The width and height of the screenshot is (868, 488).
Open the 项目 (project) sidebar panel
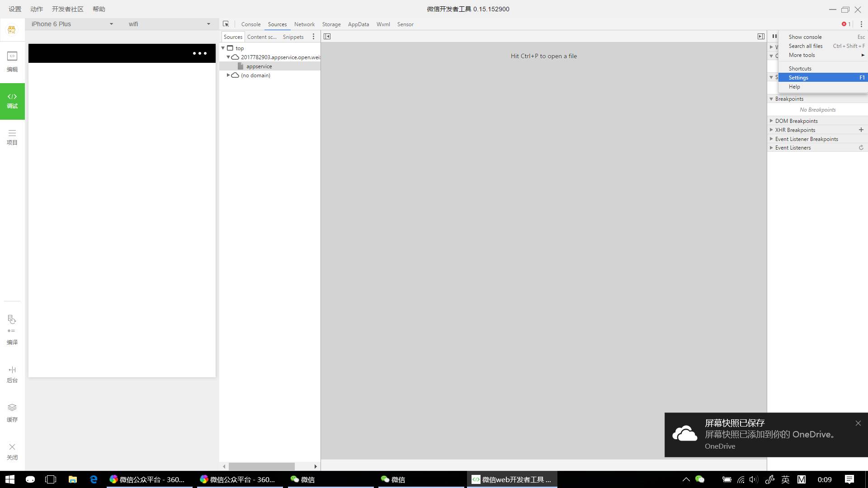[x=12, y=137]
